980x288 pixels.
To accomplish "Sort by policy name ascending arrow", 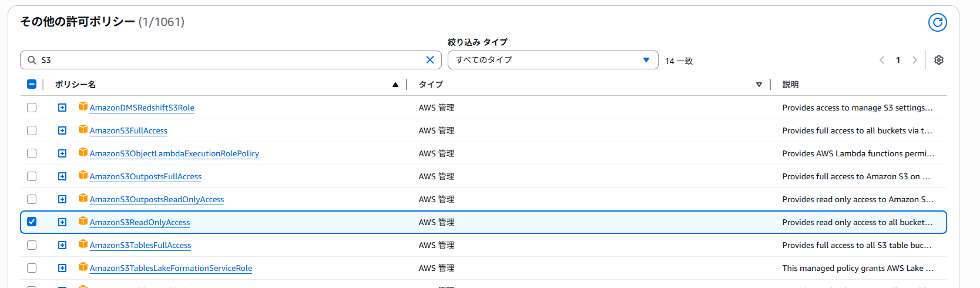I will 395,85.
